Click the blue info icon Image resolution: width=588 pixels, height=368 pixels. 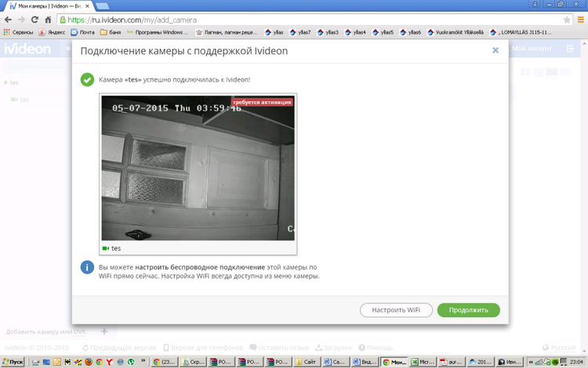pos(87,268)
